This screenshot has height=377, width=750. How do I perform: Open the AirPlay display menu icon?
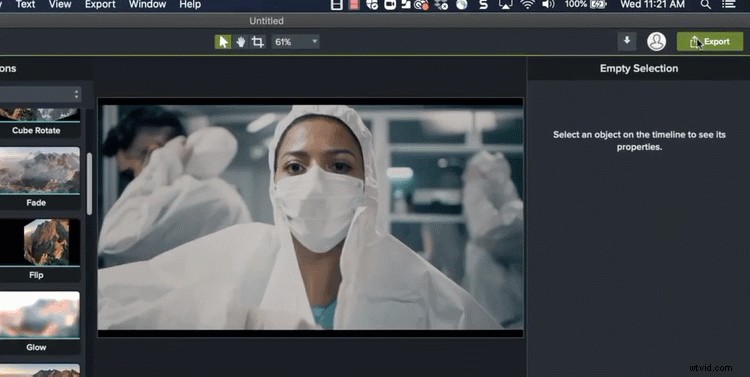click(x=506, y=5)
